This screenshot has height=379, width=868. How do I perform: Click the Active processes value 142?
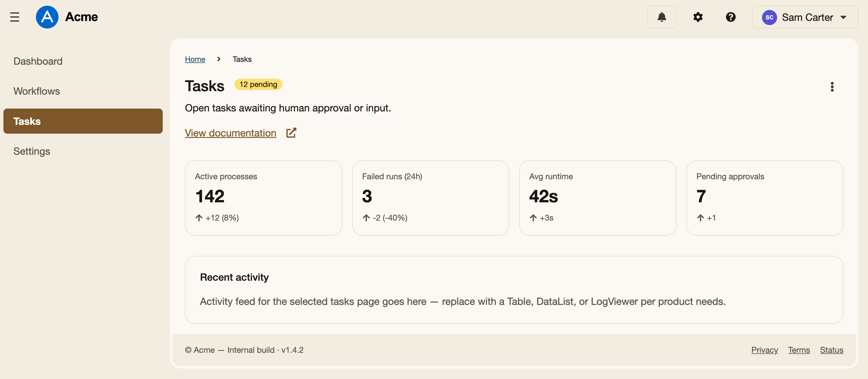click(x=209, y=196)
